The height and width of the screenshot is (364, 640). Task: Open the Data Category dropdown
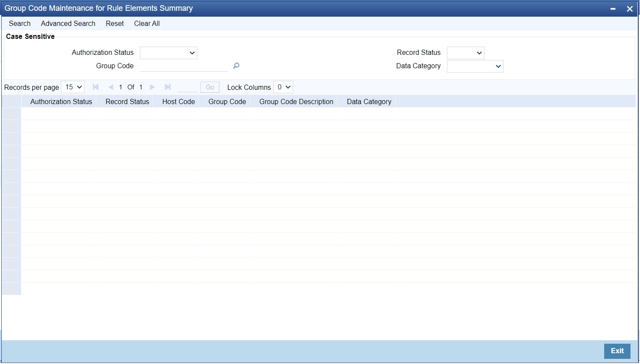[475, 66]
